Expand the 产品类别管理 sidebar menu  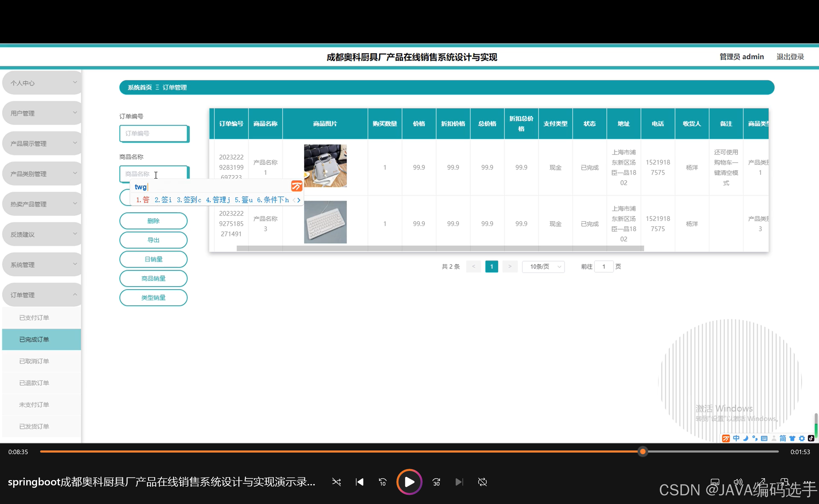(42, 174)
